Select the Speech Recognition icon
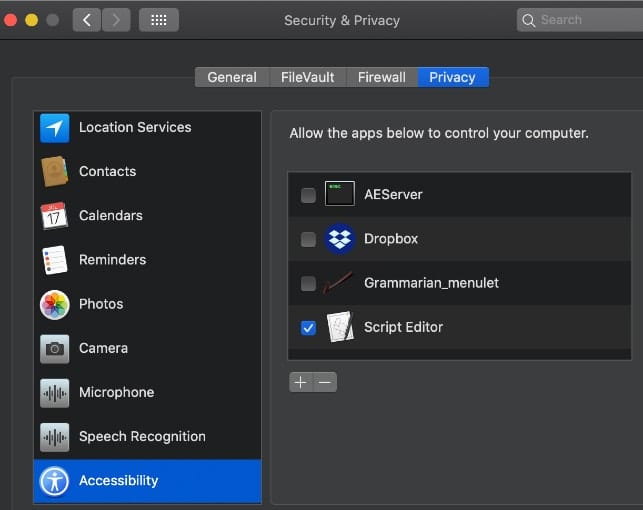 [x=54, y=436]
